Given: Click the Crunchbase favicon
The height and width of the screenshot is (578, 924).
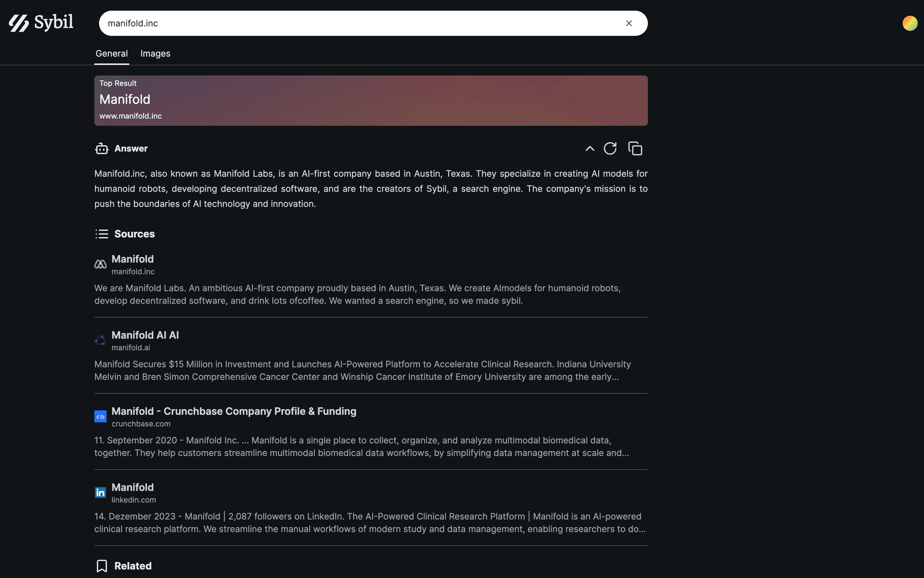Looking at the screenshot, I should 100,416.
